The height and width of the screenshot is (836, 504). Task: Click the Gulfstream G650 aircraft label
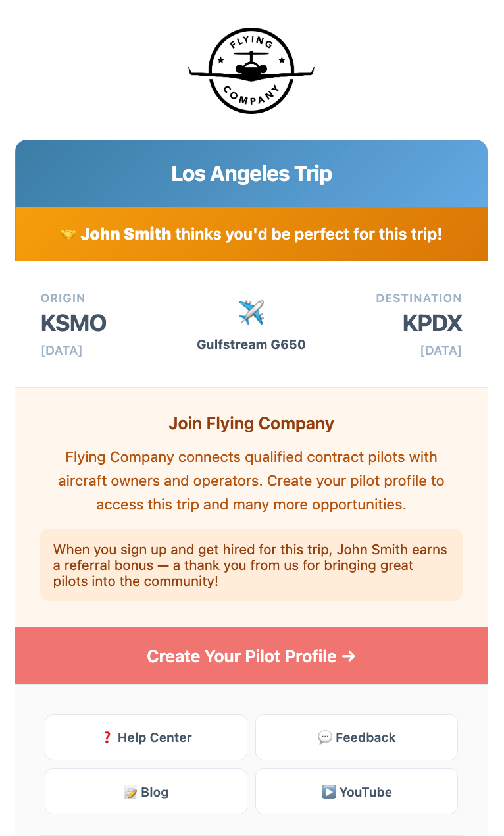[x=251, y=344]
